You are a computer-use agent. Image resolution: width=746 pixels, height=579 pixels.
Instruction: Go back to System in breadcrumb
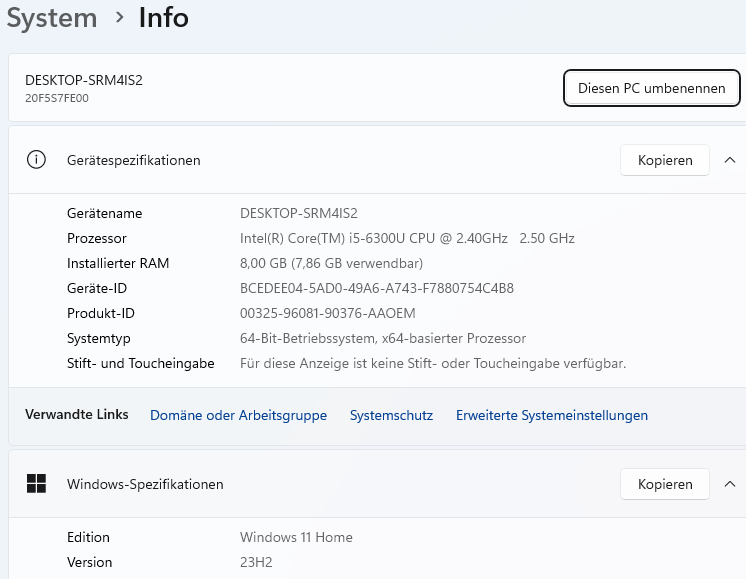52,18
